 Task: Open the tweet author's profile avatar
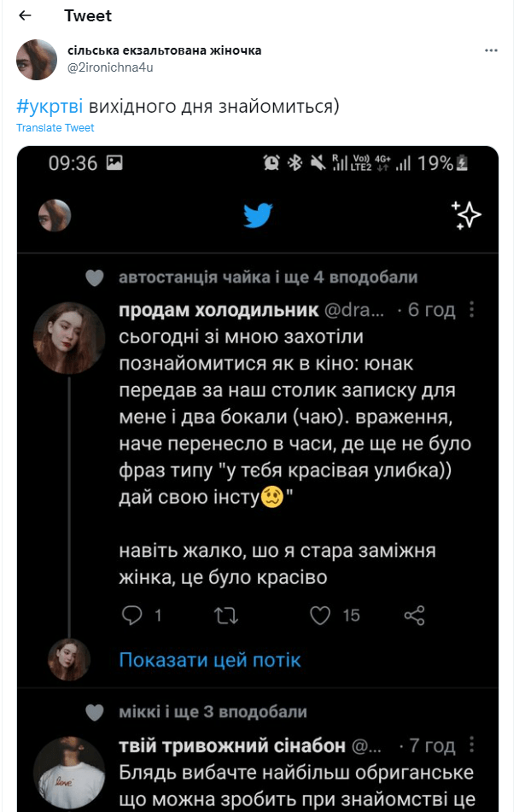point(37,59)
